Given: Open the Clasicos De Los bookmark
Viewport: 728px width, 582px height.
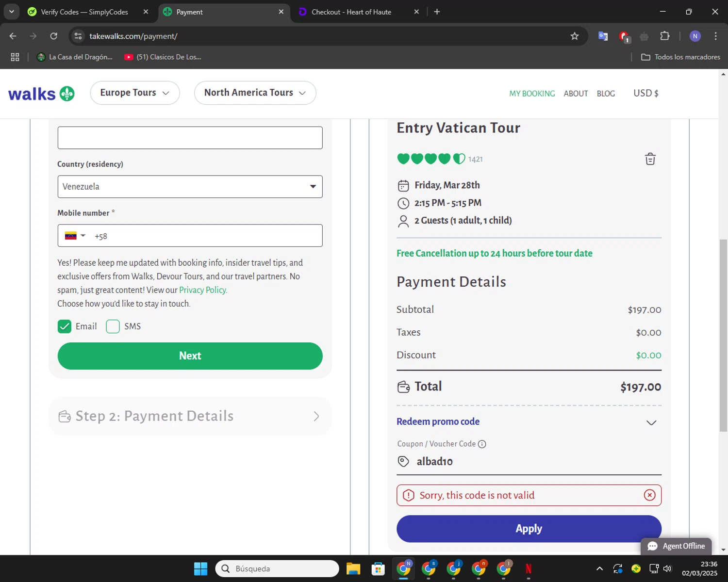Looking at the screenshot, I should click(x=163, y=57).
